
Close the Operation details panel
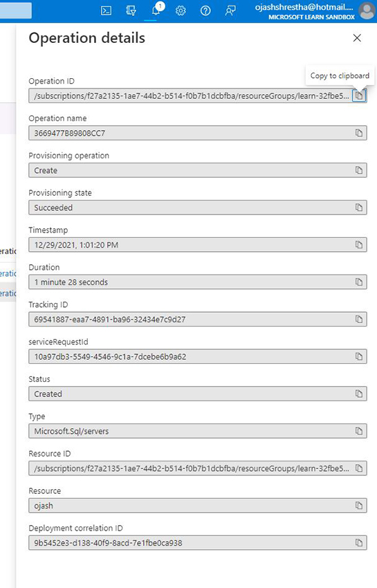coord(357,38)
